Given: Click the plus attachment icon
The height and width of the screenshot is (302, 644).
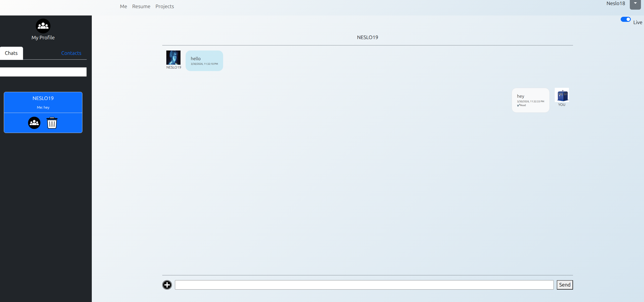Looking at the screenshot, I should (x=167, y=285).
